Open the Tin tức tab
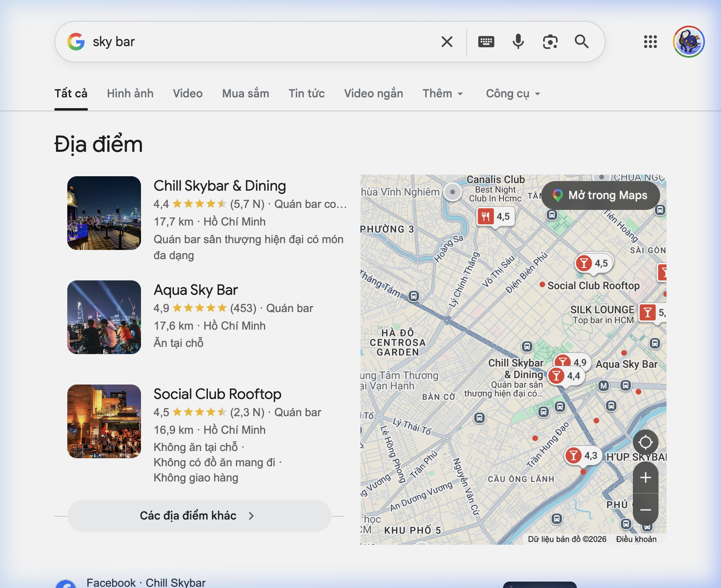The height and width of the screenshot is (588, 721). [x=307, y=94]
